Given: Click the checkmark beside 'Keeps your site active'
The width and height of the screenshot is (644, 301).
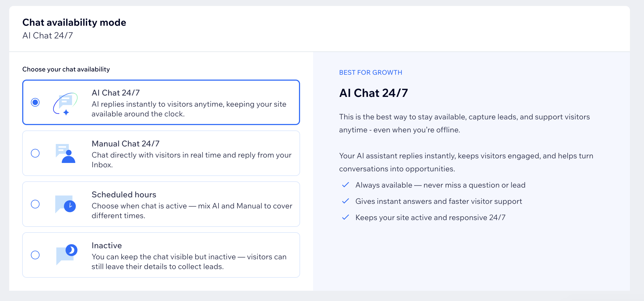Looking at the screenshot, I should tap(345, 217).
